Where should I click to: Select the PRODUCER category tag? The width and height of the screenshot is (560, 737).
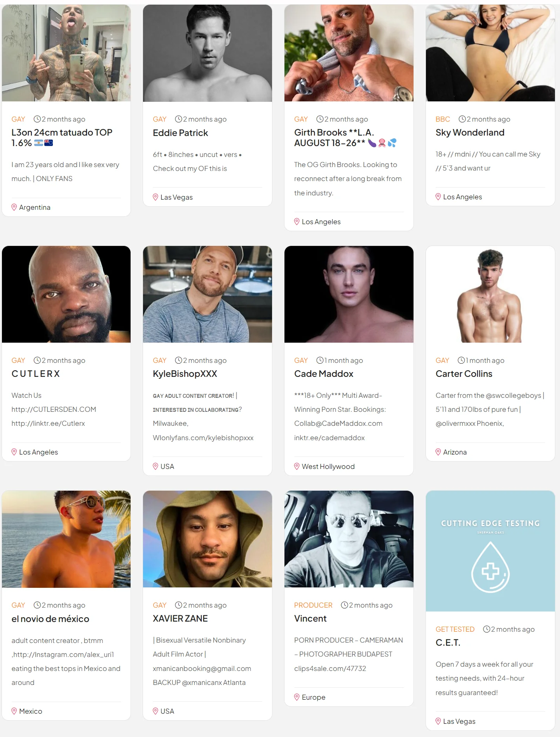click(x=313, y=605)
